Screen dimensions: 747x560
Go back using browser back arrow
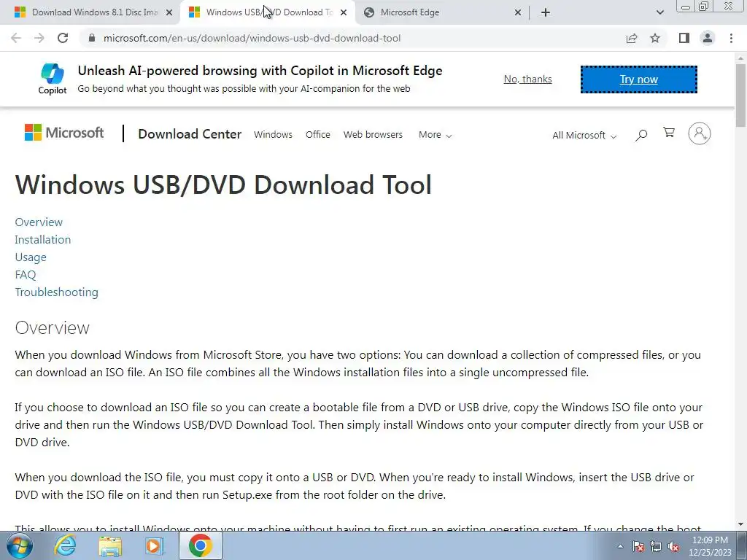point(16,38)
